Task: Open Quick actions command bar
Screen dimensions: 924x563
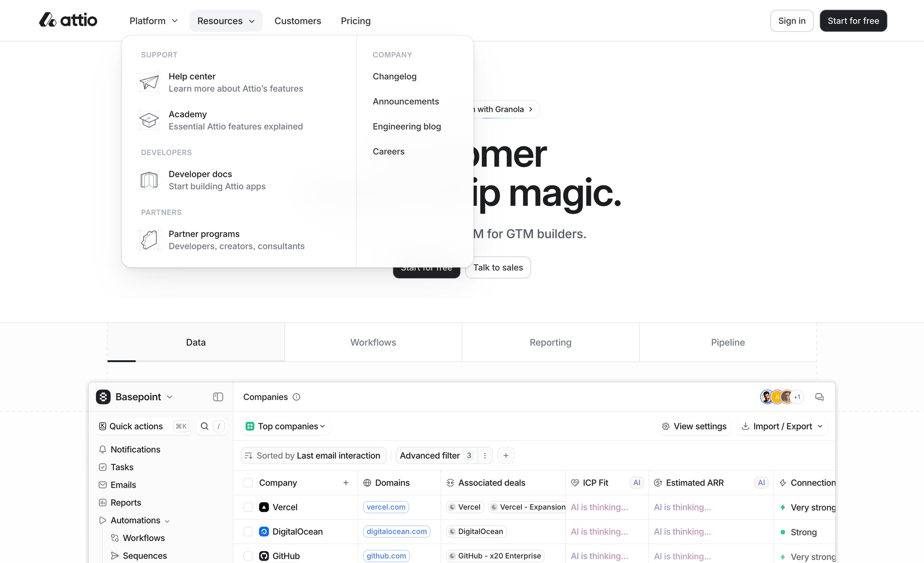Action: (x=142, y=426)
